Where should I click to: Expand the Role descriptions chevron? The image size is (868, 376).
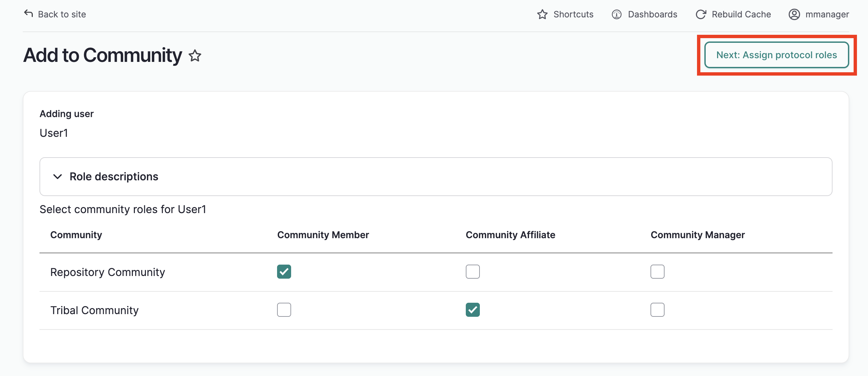pyautogui.click(x=58, y=177)
